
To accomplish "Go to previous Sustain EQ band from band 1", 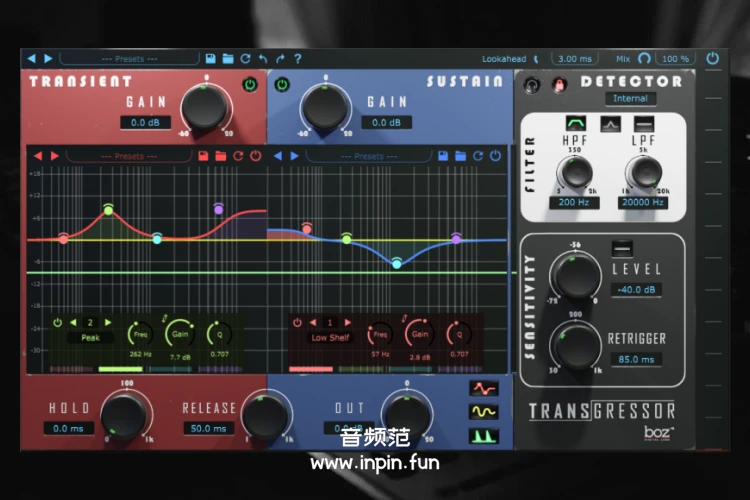I will click(313, 322).
